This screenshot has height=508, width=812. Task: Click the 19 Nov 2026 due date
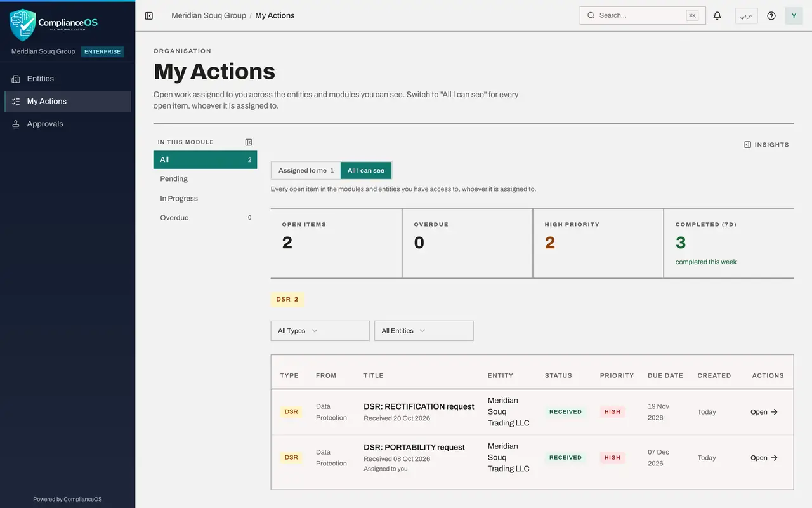coord(658,412)
